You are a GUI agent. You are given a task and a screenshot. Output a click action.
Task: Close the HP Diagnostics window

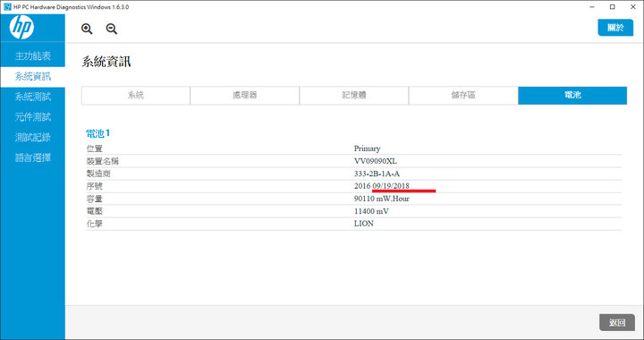[x=633, y=7]
